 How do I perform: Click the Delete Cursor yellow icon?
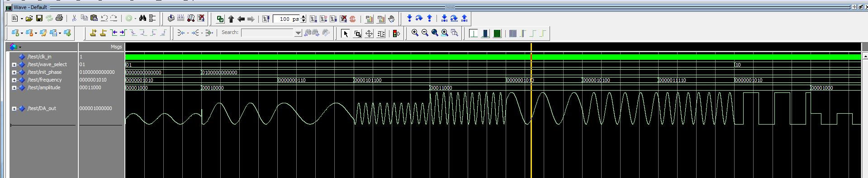coord(103,33)
